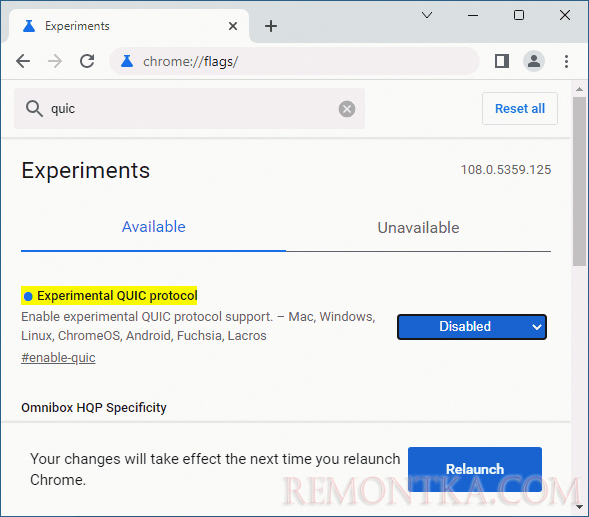Open the side panel icon
The width and height of the screenshot is (589, 517).
point(502,61)
